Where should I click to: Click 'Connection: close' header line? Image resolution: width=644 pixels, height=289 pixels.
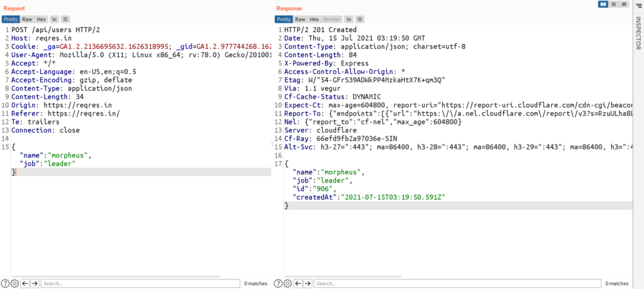point(45,130)
